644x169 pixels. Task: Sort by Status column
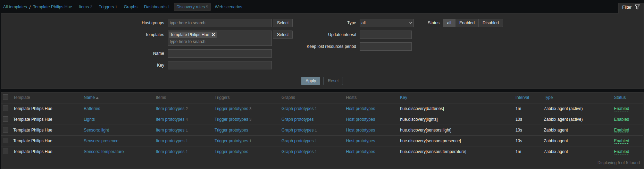pos(620,98)
